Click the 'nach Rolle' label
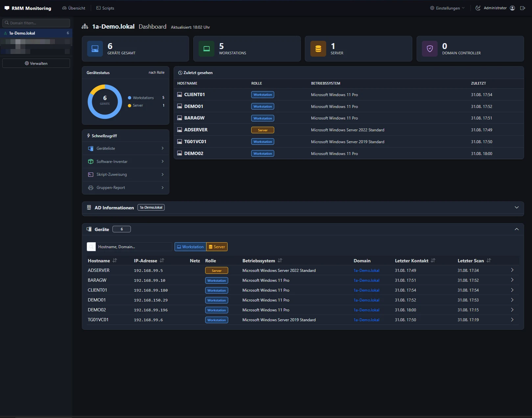 coord(157,73)
